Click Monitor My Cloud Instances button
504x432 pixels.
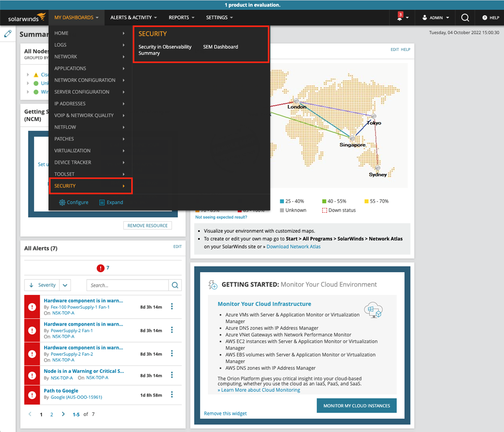357,406
